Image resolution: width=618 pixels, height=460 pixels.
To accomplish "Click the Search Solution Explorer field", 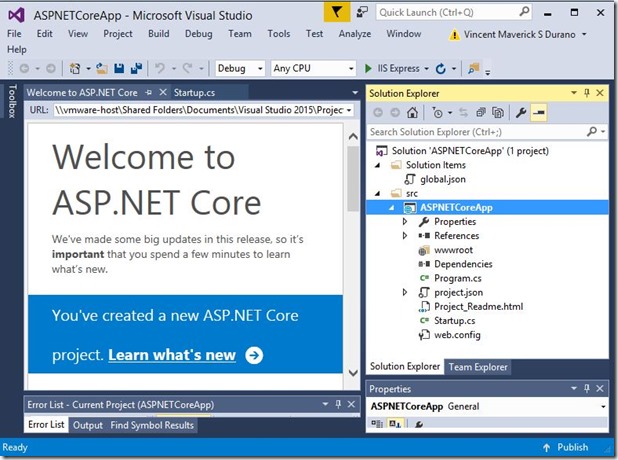I will point(480,131).
